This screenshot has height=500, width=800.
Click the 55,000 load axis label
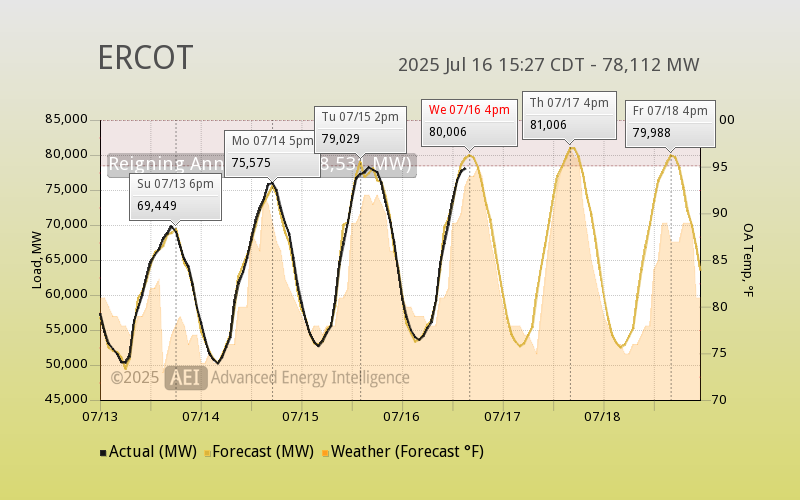[x=66, y=329]
